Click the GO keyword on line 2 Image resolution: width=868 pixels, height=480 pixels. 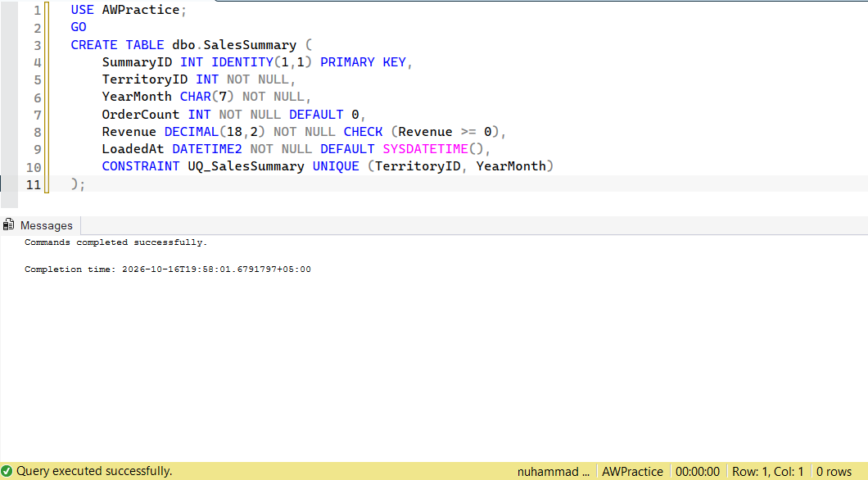coord(79,27)
